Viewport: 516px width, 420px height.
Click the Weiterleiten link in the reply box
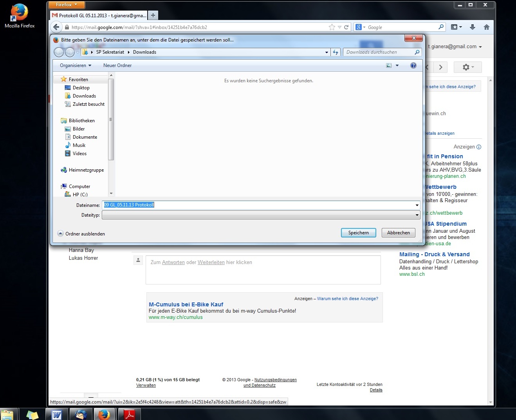coord(211,262)
